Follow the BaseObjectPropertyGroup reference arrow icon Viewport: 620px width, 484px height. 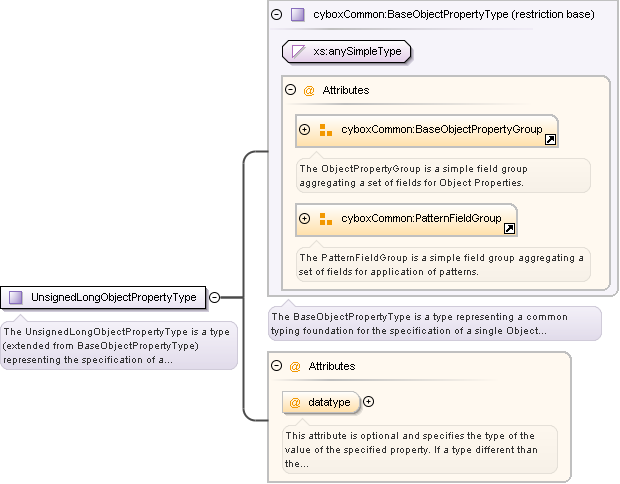pyautogui.click(x=550, y=140)
